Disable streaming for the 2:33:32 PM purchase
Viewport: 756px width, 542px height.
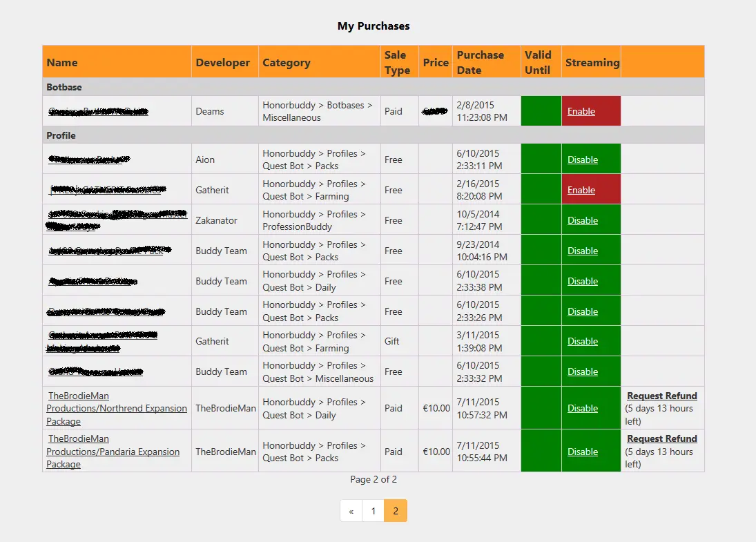[x=583, y=371]
